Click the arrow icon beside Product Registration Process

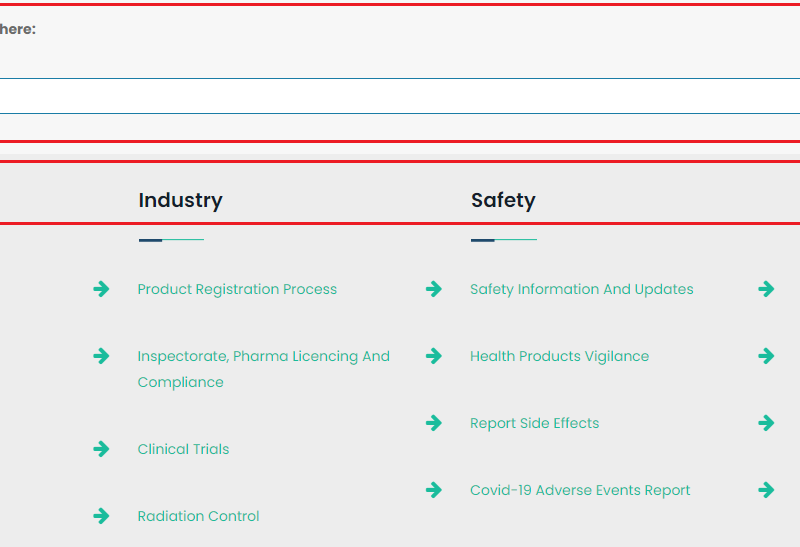[101, 289]
